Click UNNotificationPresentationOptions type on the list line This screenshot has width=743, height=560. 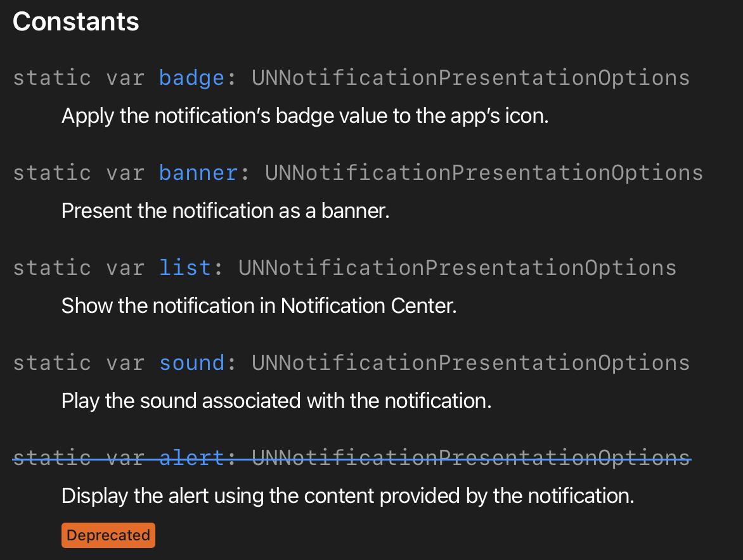tap(457, 268)
